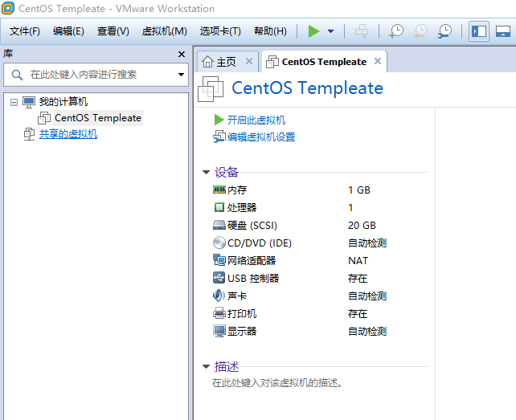Click the 内存 memory device icon
Screen dimensions: 516x420
click(219, 190)
